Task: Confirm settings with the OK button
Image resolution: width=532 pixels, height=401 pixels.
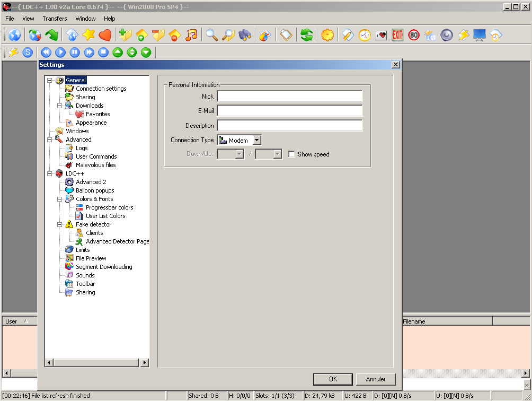Action: (333, 379)
